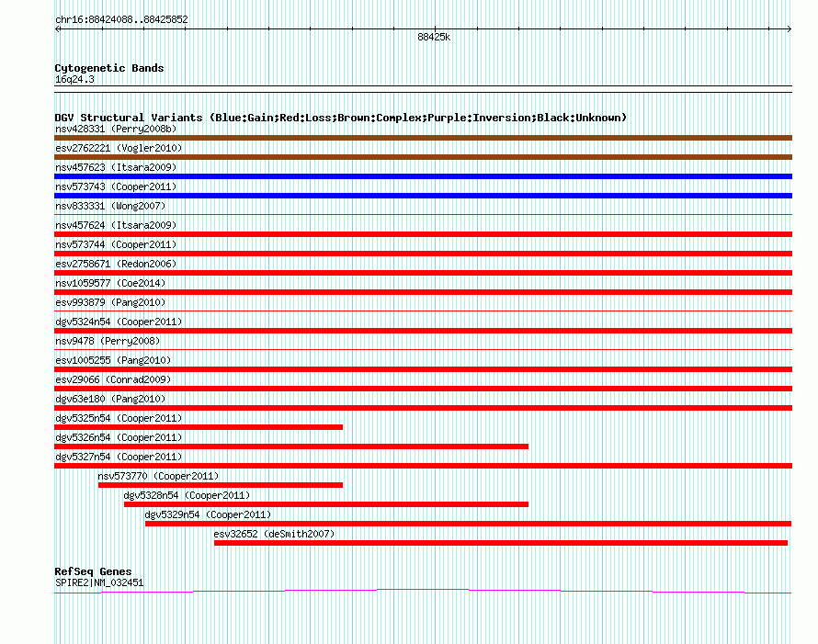818x644 pixels.
Task: Click the red bar under dgv5326n54
Action: tap(291, 446)
